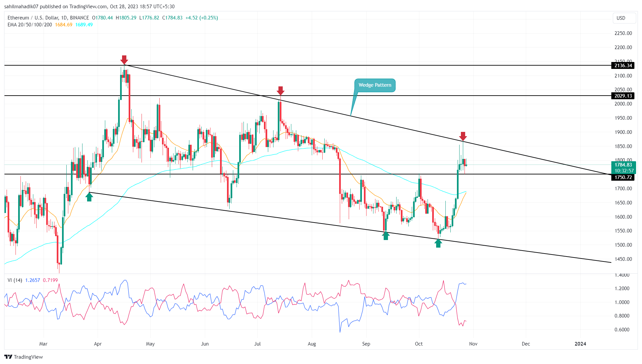The image size is (642, 364).
Task: Click the 2250.00 price axis label
Action: tap(623, 33)
